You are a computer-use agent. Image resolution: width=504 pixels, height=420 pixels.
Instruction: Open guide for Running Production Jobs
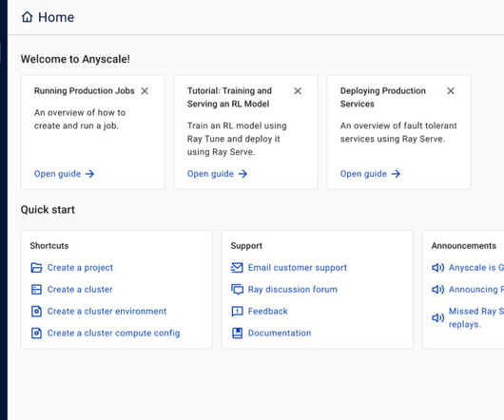pos(65,174)
